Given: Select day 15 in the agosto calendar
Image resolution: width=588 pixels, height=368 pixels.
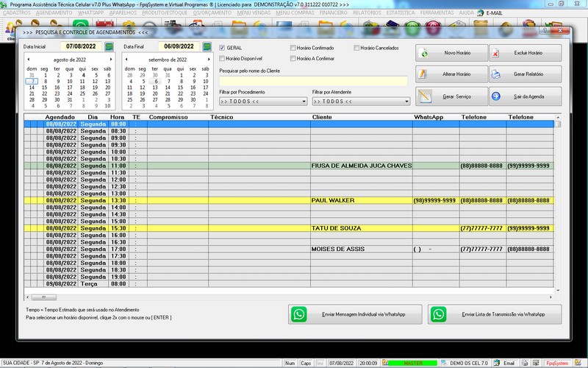Looking at the screenshot, I should [x=44, y=88].
